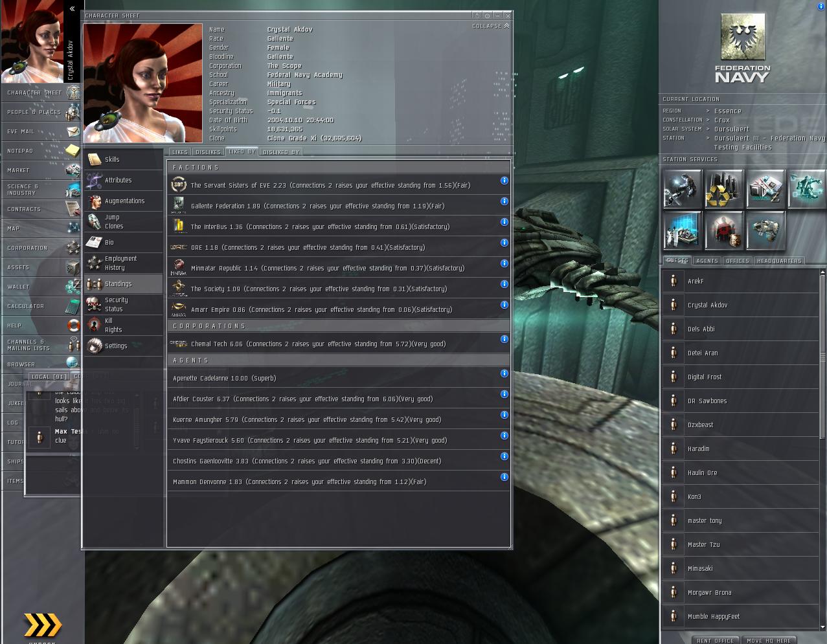Screen dimensions: 827x644
Task: Select guest Mumble HappyFeet
Action: [x=740, y=616]
